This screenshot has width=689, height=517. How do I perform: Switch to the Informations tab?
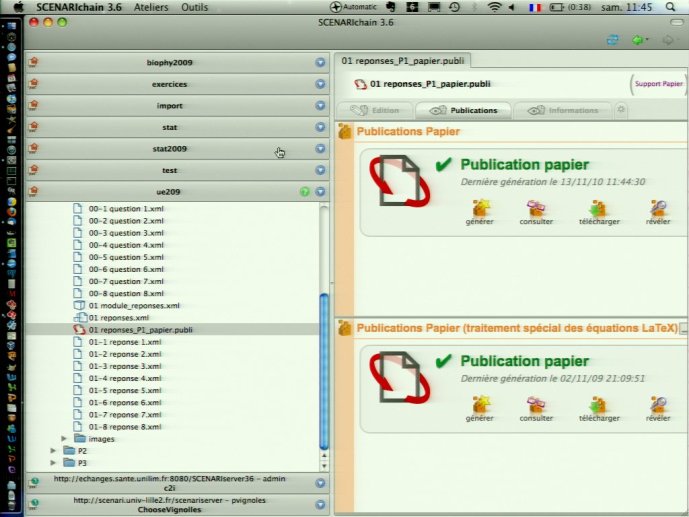point(563,110)
